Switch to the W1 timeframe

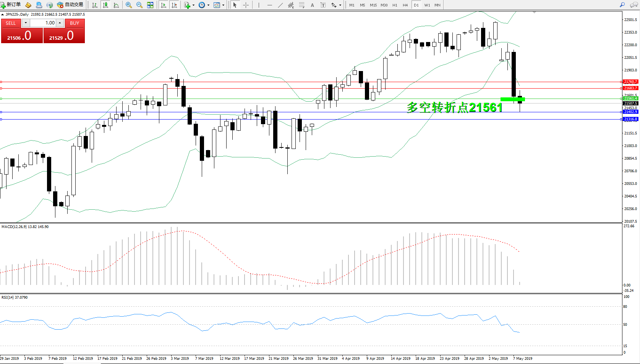click(x=427, y=5)
